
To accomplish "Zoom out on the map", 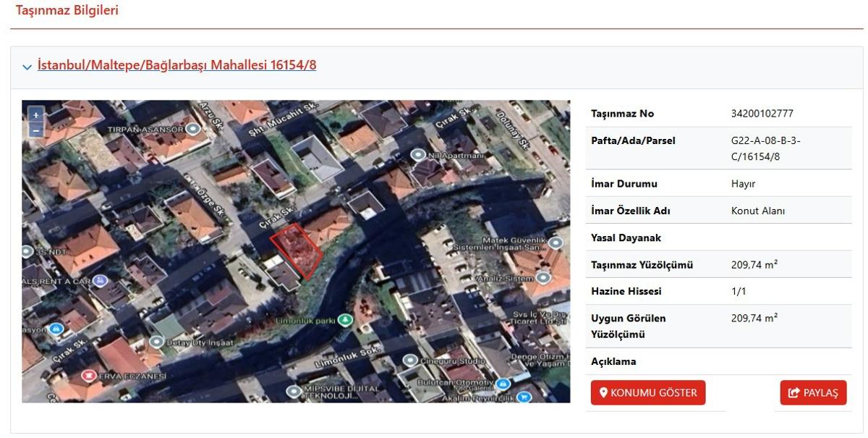I will tap(35, 130).
